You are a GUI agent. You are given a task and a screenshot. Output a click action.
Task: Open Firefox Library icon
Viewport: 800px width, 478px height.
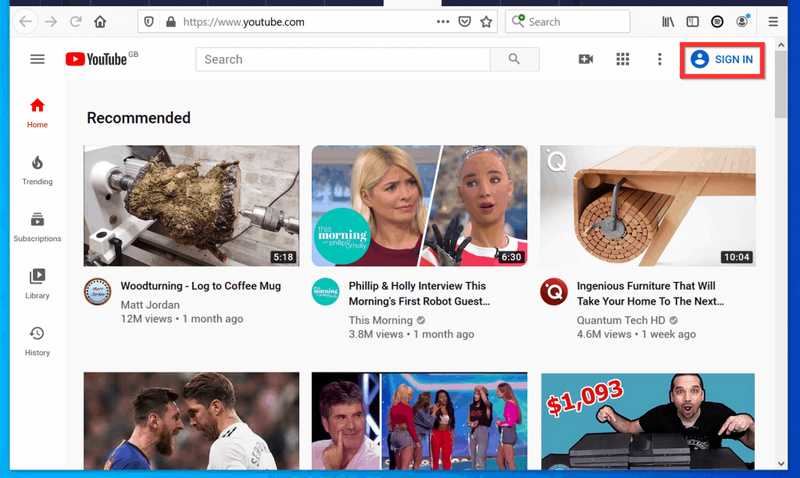pos(668,22)
